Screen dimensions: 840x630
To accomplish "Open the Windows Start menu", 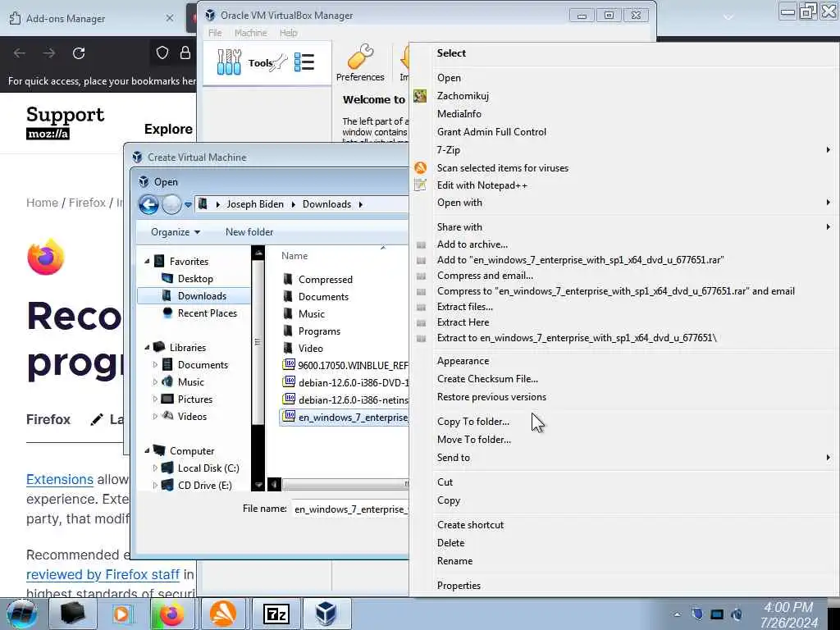I will pyautogui.click(x=22, y=614).
